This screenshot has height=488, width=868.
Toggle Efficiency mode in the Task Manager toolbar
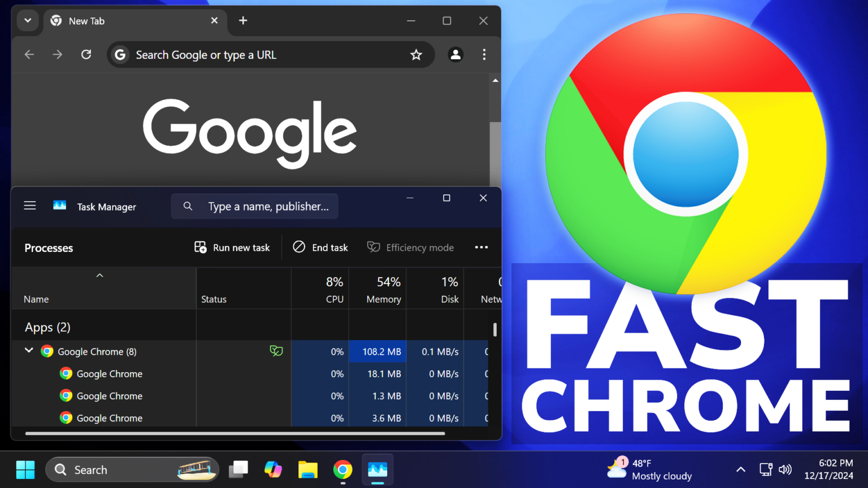click(x=410, y=247)
